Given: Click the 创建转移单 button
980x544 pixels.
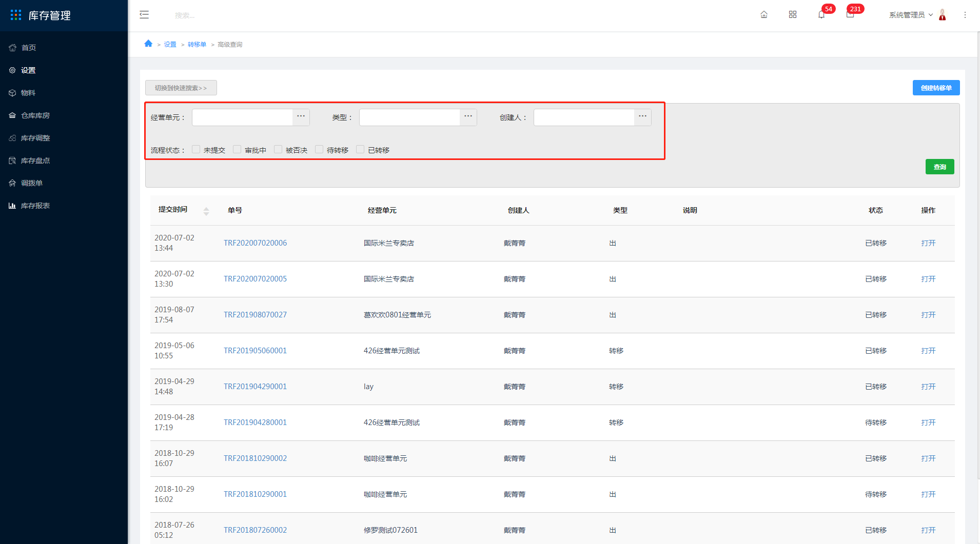Looking at the screenshot, I should tap(936, 88).
